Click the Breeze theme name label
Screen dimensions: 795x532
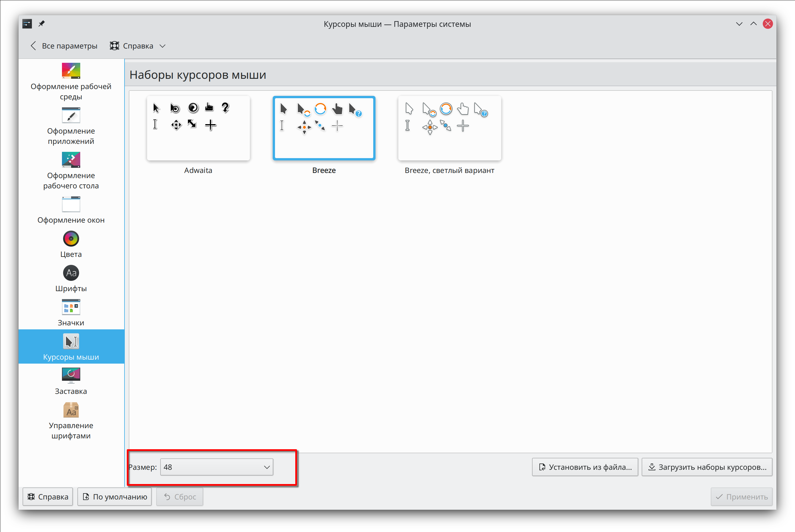324,170
